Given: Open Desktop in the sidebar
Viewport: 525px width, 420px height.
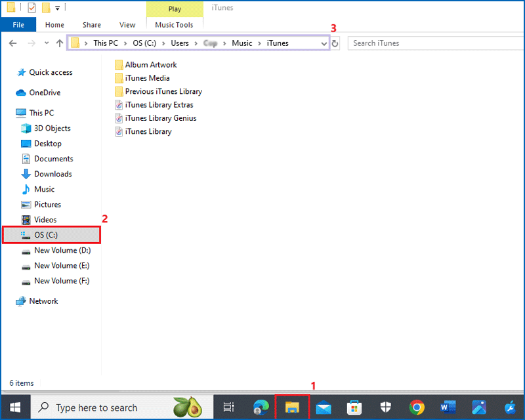Looking at the screenshot, I should [x=41, y=144].
